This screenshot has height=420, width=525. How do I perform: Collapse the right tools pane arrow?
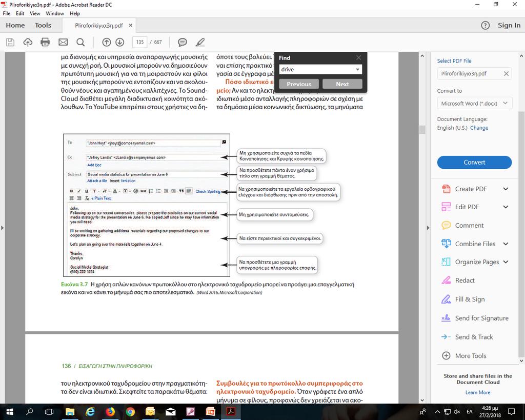tap(428, 228)
